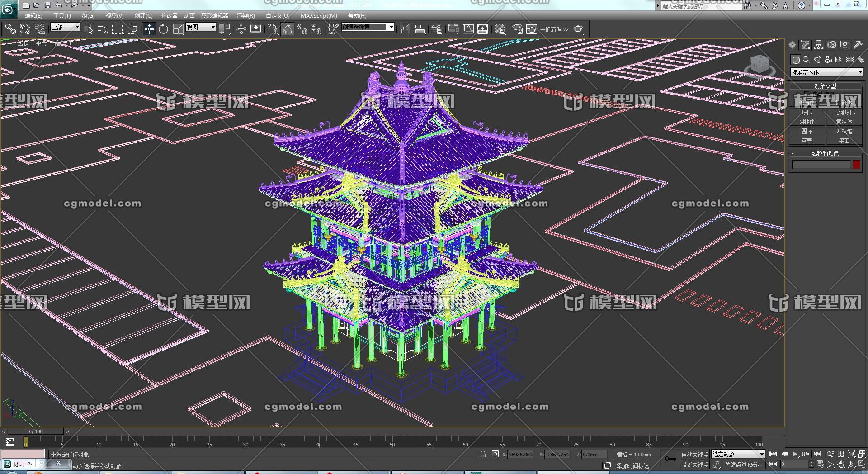This screenshot has height=474, width=868.
Task: Open the 标准基本体 category dropdown
Action: click(827, 72)
